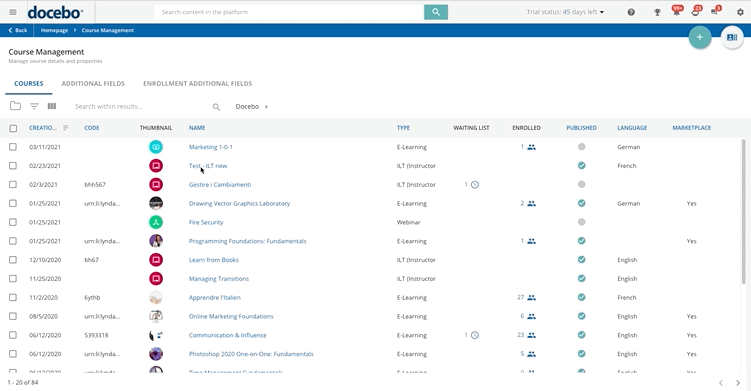Switch to Enrollment Additional Fields tab
The width and height of the screenshot is (751, 391).
click(198, 83)
